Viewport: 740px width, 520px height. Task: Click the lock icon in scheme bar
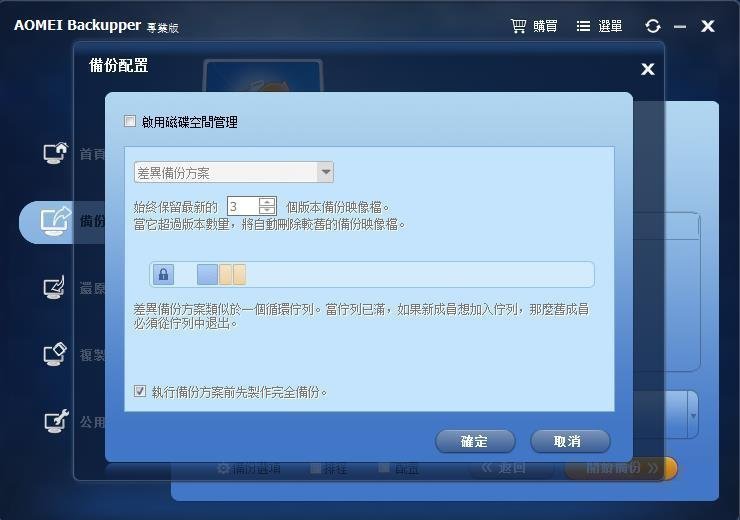click(x=163, y=275)
